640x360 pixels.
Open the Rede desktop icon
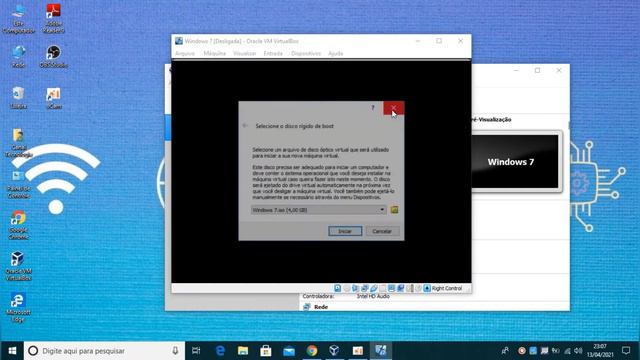coord(18,57)
